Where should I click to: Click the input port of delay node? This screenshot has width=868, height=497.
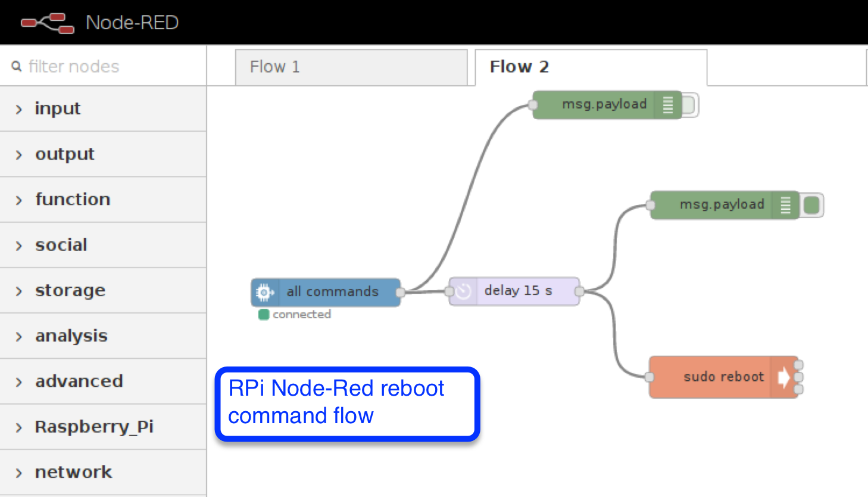(449, 291)
